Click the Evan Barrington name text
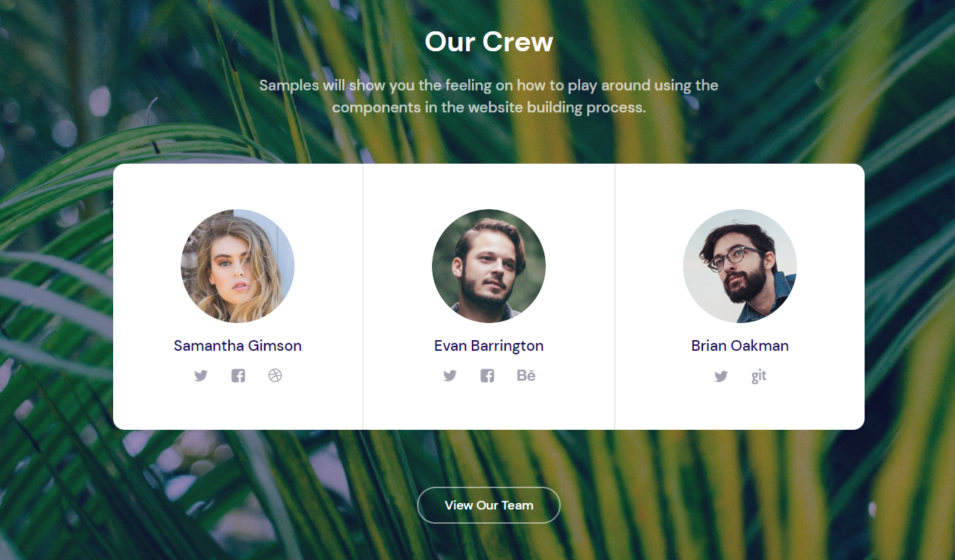The height and width of the screenshot is (560, 955). (489, 346)
